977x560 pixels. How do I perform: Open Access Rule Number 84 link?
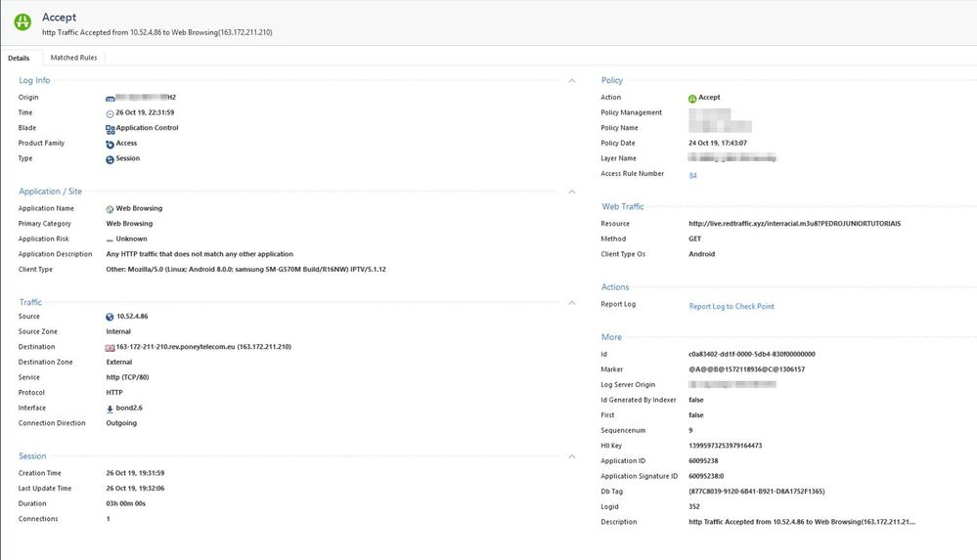[692, 175]
